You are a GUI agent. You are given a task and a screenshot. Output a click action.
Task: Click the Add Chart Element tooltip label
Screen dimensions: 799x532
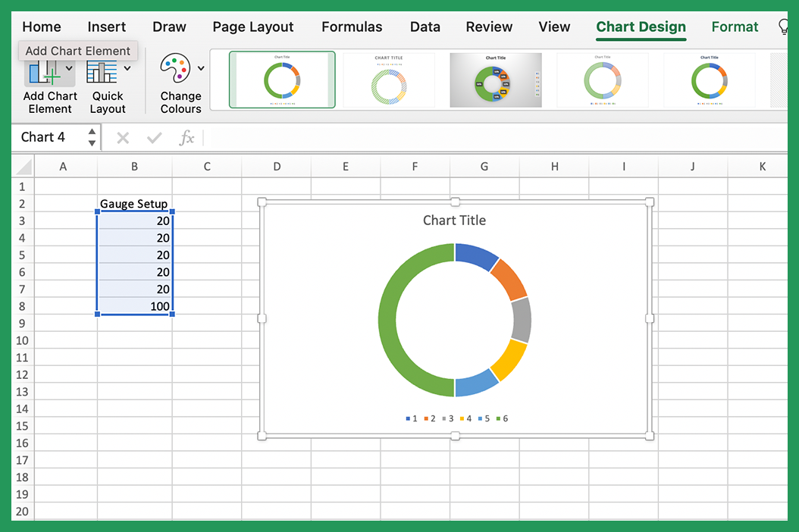[77, 51]
